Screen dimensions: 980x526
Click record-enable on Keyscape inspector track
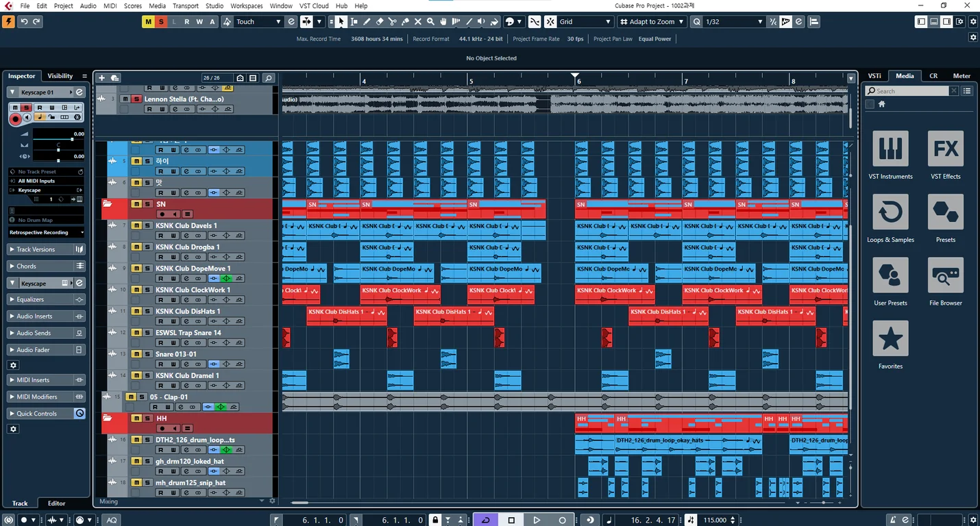pyautogui.click(x=15, y=118)
